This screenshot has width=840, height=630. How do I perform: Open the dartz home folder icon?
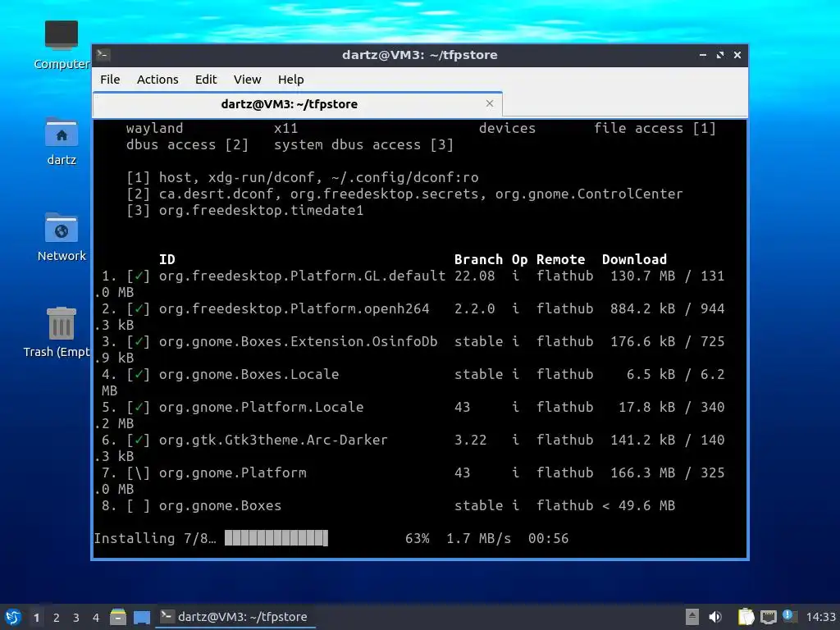61,141
